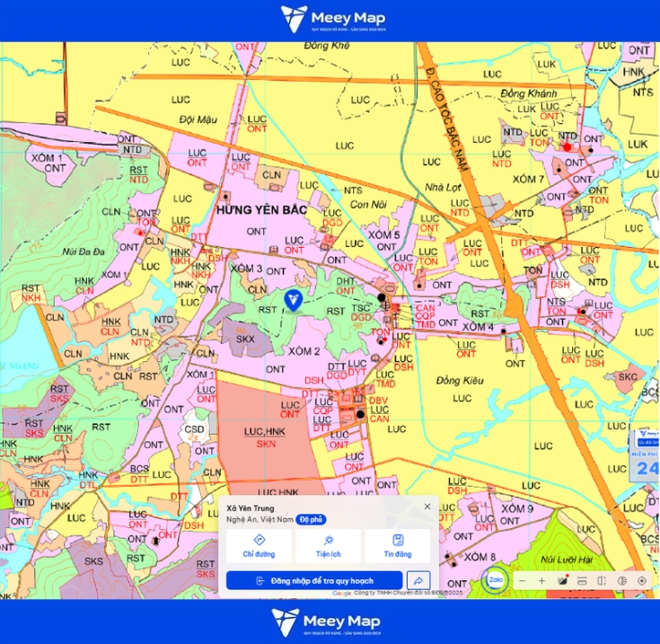Click the XÓM 3 label
Image resolution: width=660 pixels, height=644 pixels.
pos(246,269)
